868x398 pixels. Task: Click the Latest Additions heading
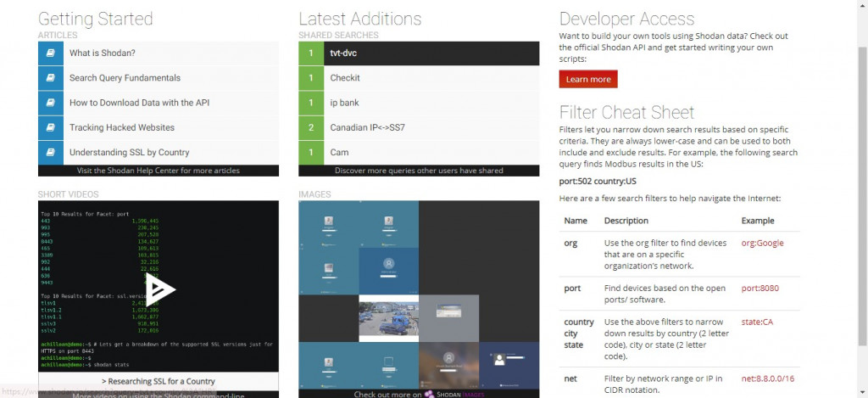tap(359, 19)
